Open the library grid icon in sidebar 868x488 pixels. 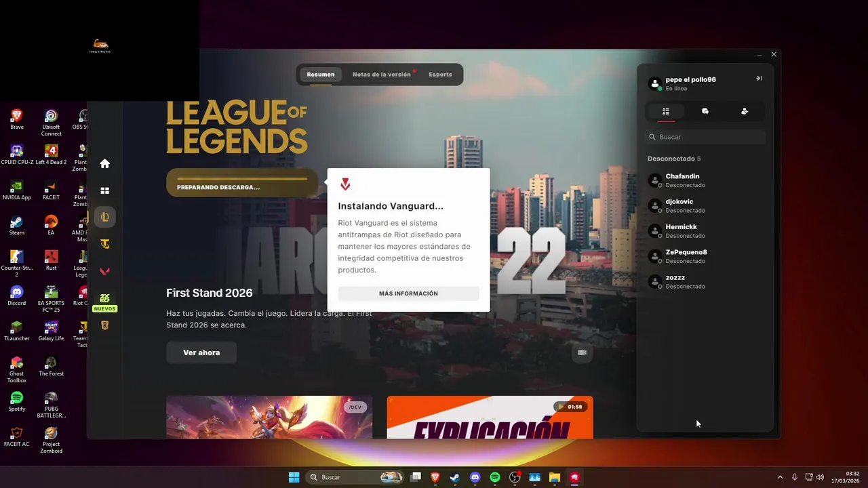(104, 190)
